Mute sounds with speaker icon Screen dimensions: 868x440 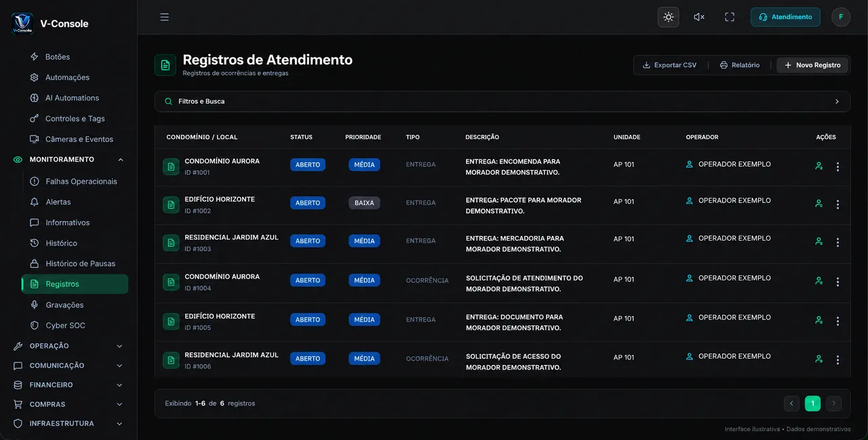pos(699,17)
